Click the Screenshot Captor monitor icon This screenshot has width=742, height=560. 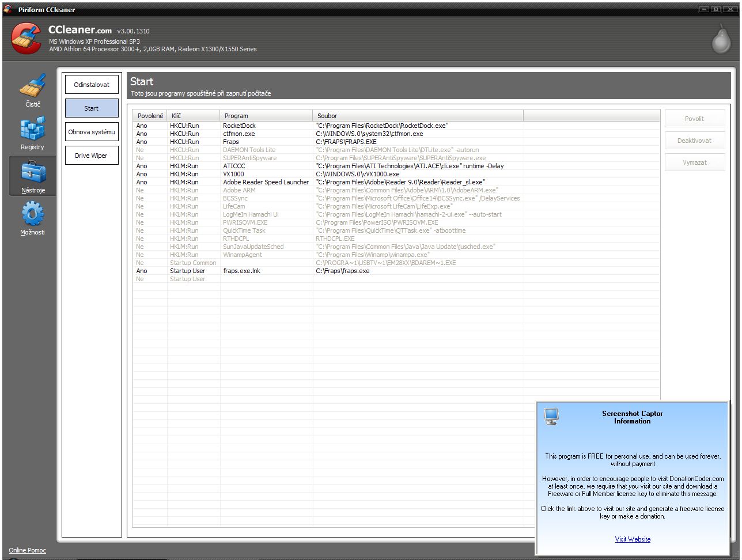551,416
